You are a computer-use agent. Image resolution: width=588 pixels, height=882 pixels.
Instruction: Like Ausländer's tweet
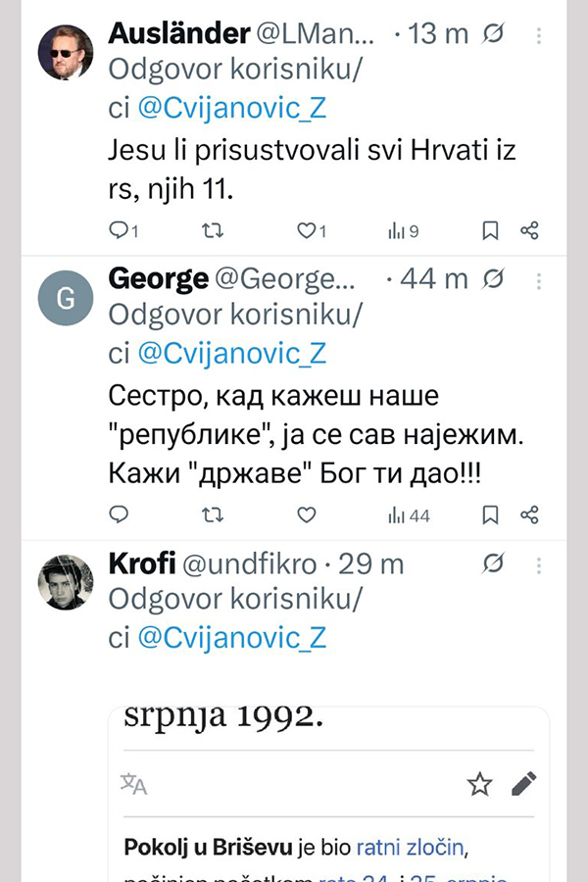click(x=307, y=231)
